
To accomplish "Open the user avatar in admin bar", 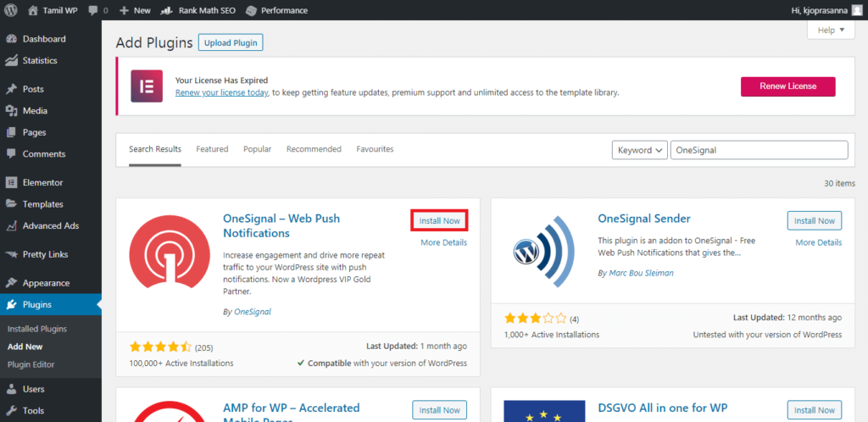I will pos(856,10).
